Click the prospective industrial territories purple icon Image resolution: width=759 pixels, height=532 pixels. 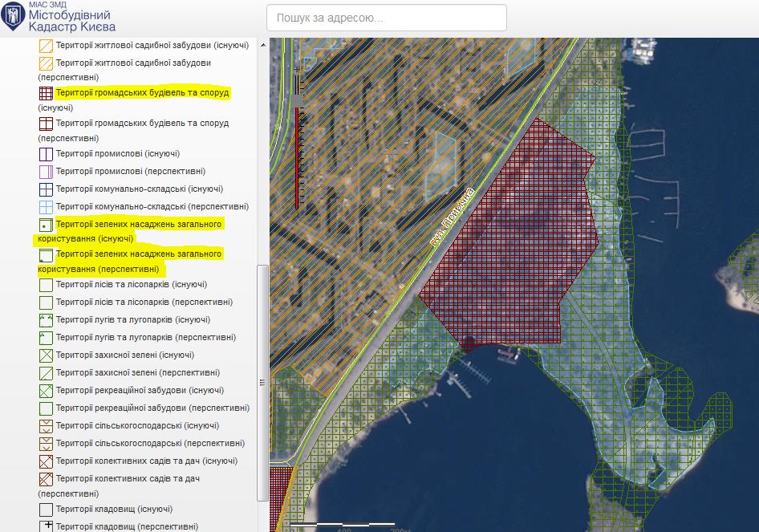click(x=46, y=172)
